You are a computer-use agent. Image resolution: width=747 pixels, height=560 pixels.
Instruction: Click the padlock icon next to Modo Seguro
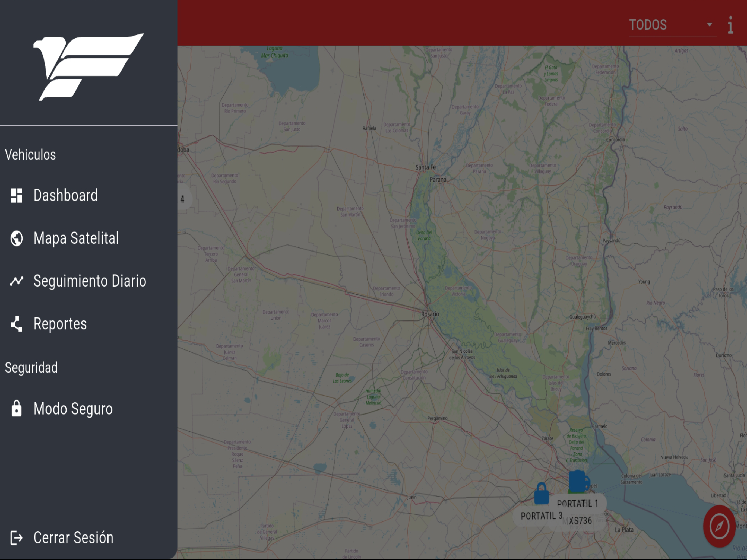tap(17, 408)
